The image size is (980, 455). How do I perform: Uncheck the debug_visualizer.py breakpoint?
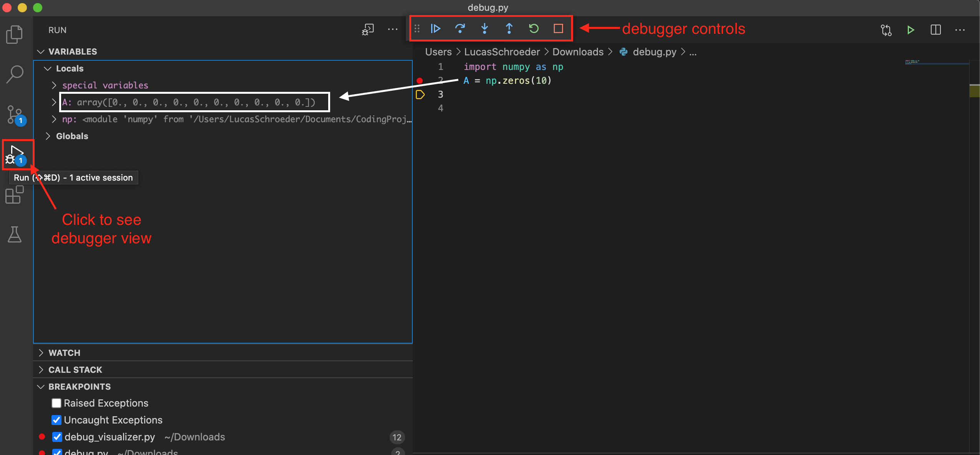tap(57, 437)
